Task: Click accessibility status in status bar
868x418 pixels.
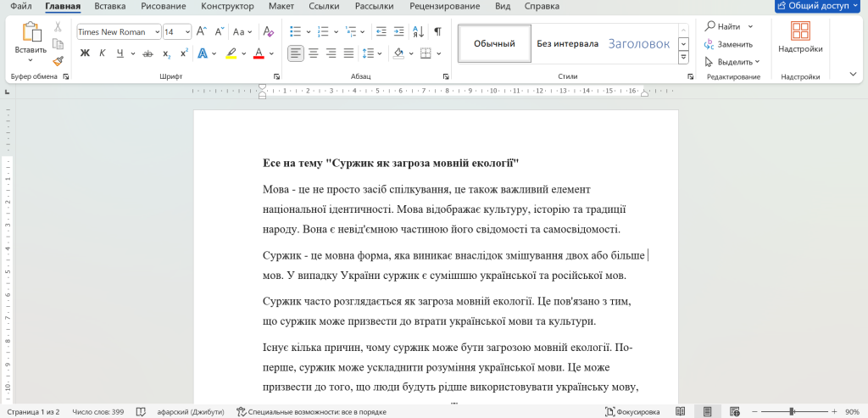Action: (311, 412)
